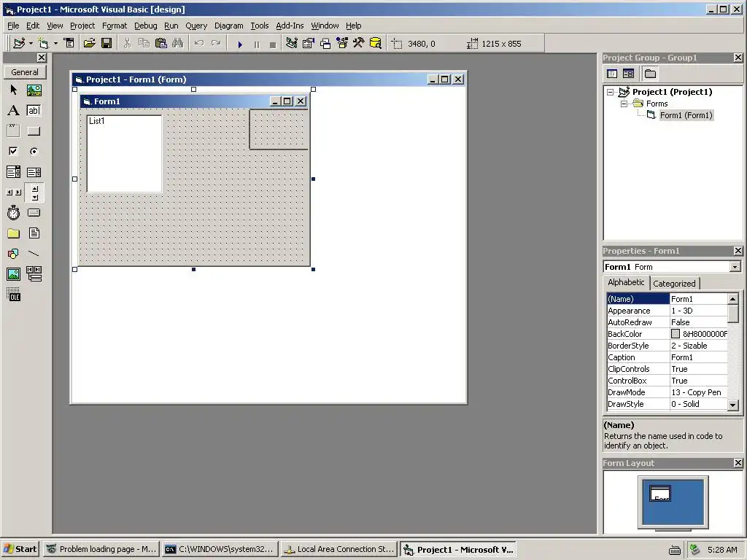
Task: Open Project Explorer from toolbar
Action: pyautogui.click(x=292, y=43)
